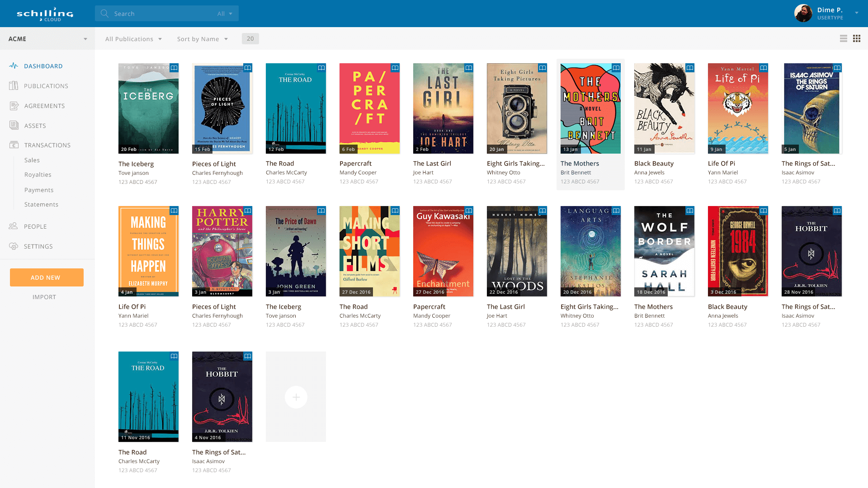Open Enchantment cover dated 27 Dec 2016
Screen dimensions: 868x488
click(443, 251)
